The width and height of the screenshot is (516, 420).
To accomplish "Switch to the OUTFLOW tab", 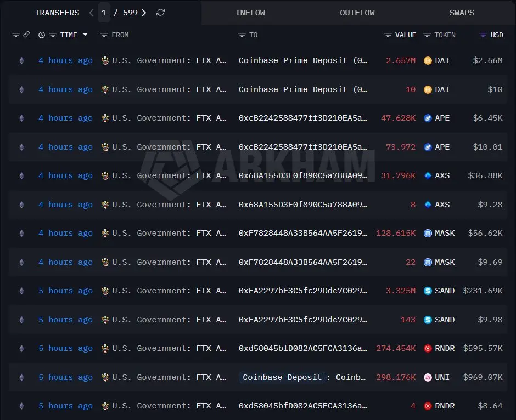I will click(357, 13).
